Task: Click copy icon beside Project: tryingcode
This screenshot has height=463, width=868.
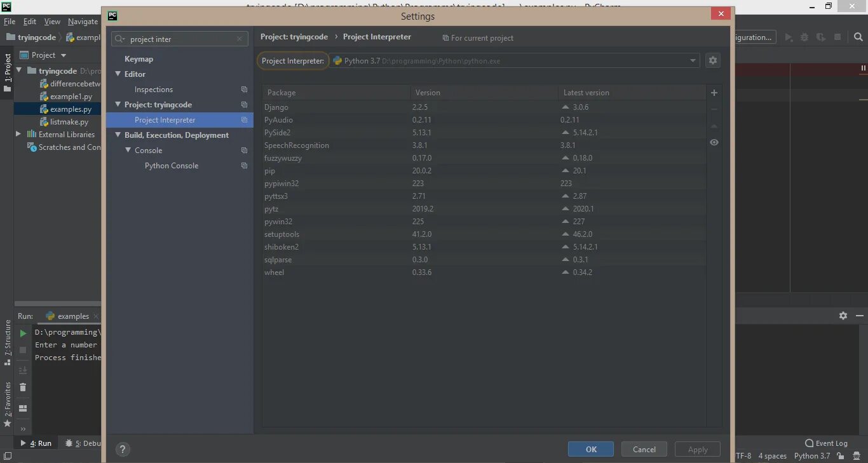Action: pyautogui.click(x=244, y=105)
